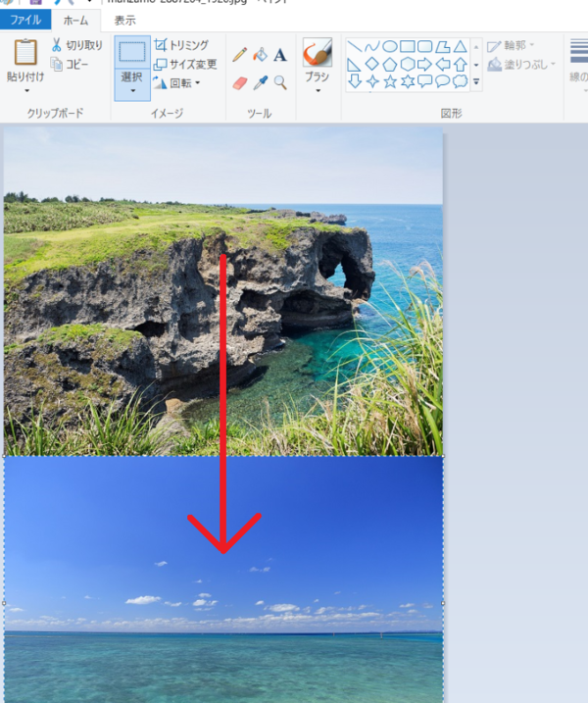This screenshot has width=588, height=703.
Task: Choose the Rectangle shape
Action: pyautogui.click(x=408, y=46)
